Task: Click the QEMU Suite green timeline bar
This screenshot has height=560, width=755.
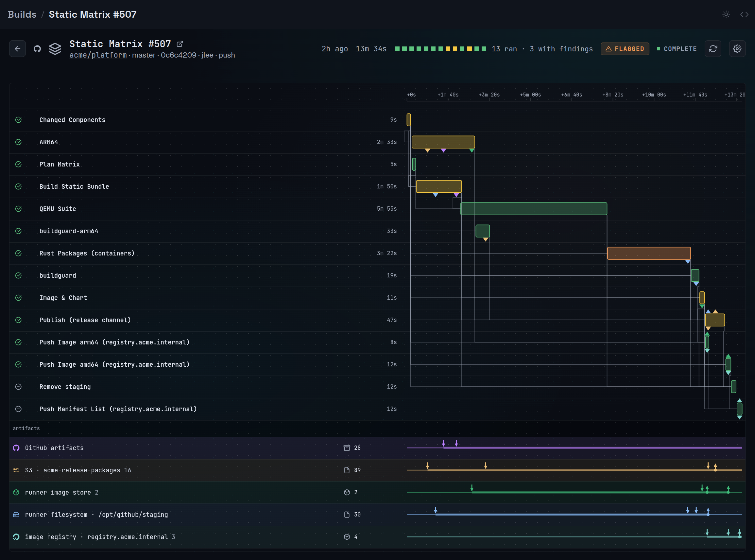Action: (x=534, y=209)
